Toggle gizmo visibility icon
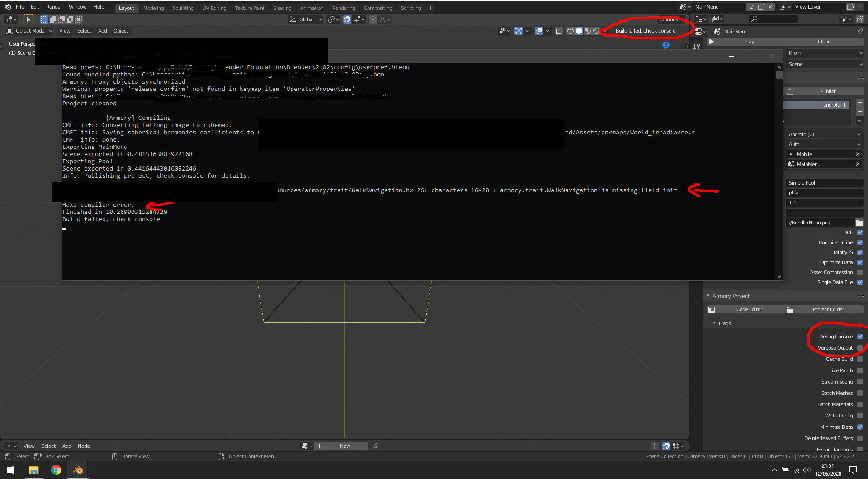Image resolution: width=868 pixels, height=479 pixels. point(518,31)
